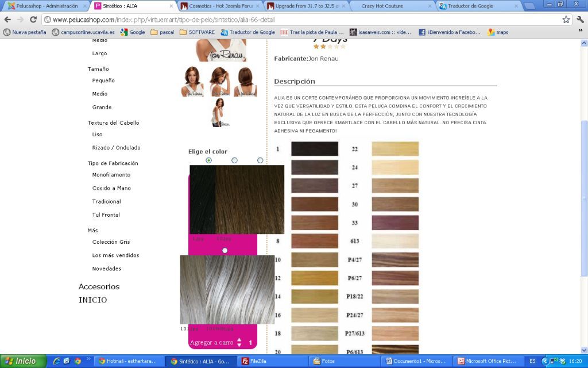Image resolution: width=588 pixels, height=368 pixels.
Task: Filter by Rizado / Ondulado texture
Action: pyautogui.click(x=116, y=148)
